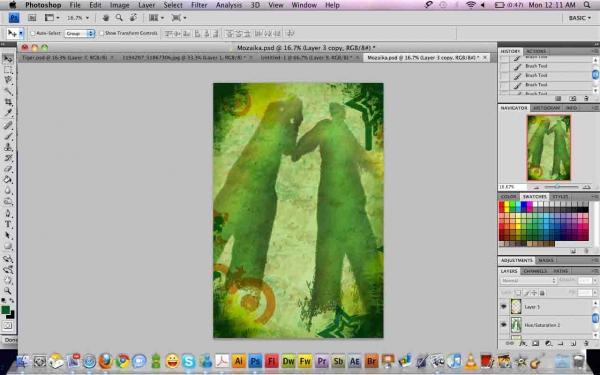600x375 pixels.
Task: Select the Lasso tool
Action: (x=8, y=80)
